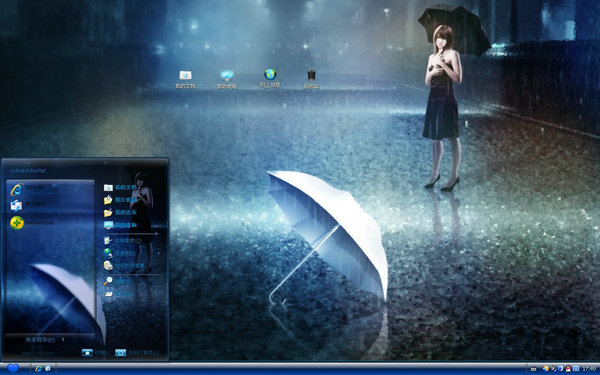
Task: Open Control Panel entry in the start menu
Action: [x=122, y=241]
